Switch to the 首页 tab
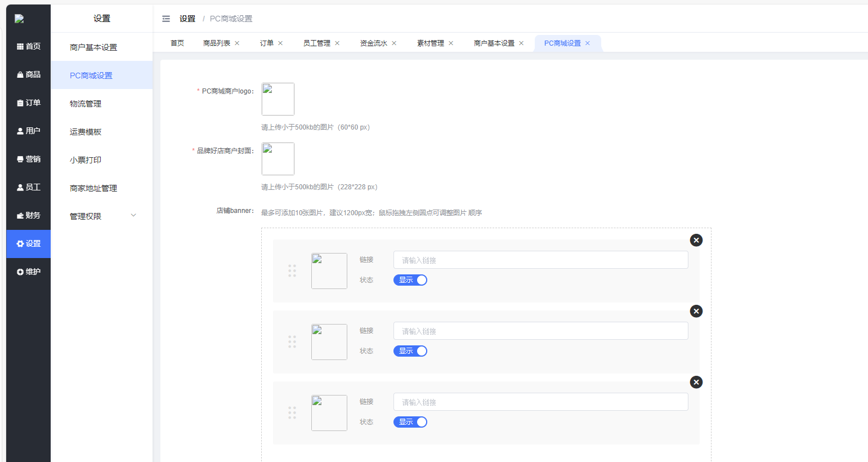This screenshot has height=462, width=868. click(x=177, y=43)
